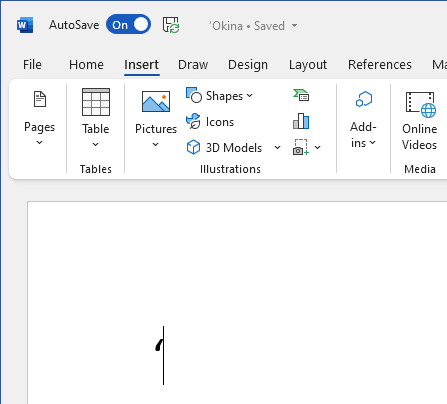Viewport: 447px width, 404px height.
Task: Click the Word application logo icon
Action: tap(25, 25)
